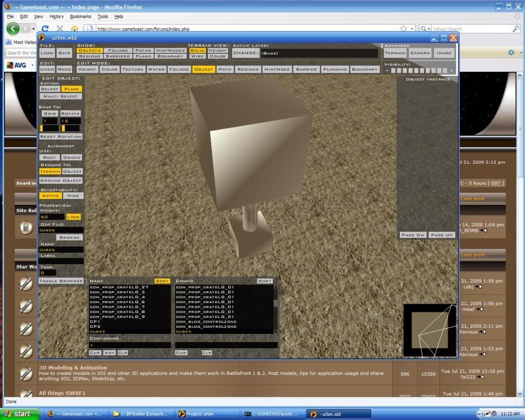Image resolution: width=525 pixels, height=420 pixels.
Task: Click Undo button
Action: tap(47, 69)
